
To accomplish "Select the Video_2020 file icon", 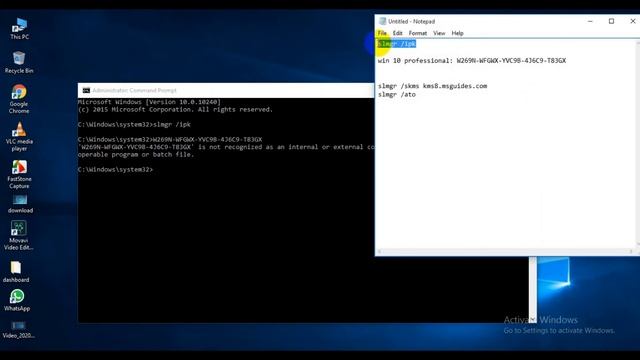I will coord(18,330).
